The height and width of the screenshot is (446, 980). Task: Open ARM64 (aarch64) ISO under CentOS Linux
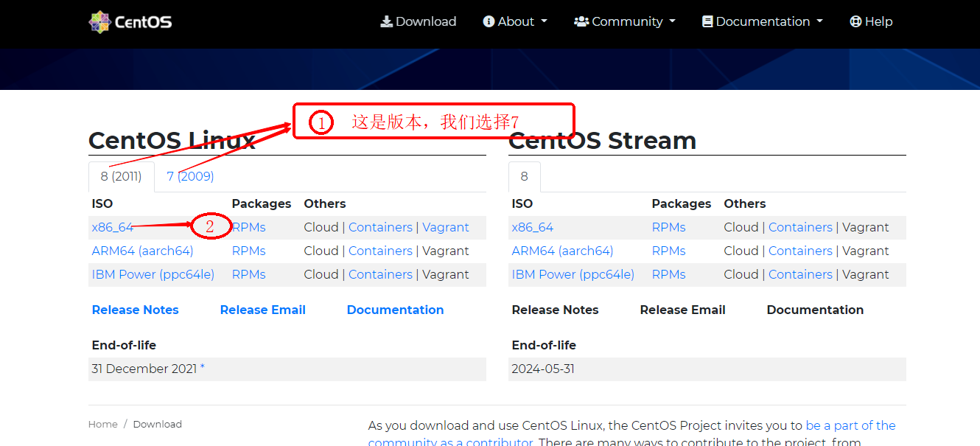pos(142,251)
